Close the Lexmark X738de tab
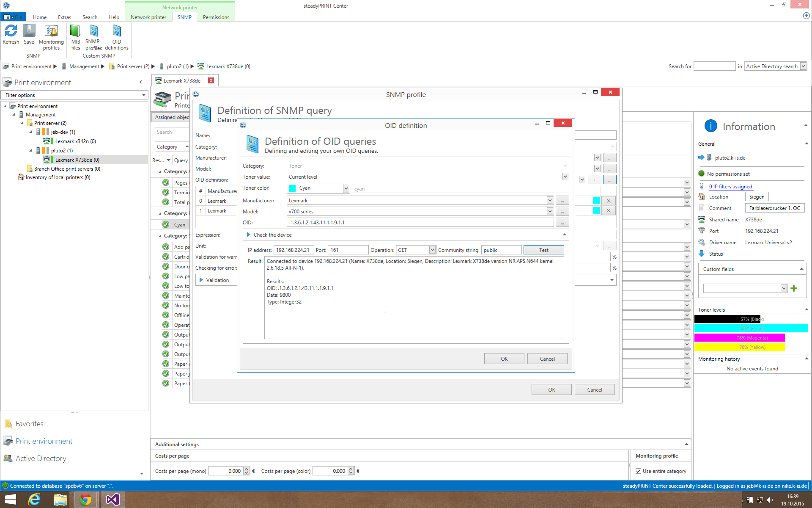 tap(211, 80)
